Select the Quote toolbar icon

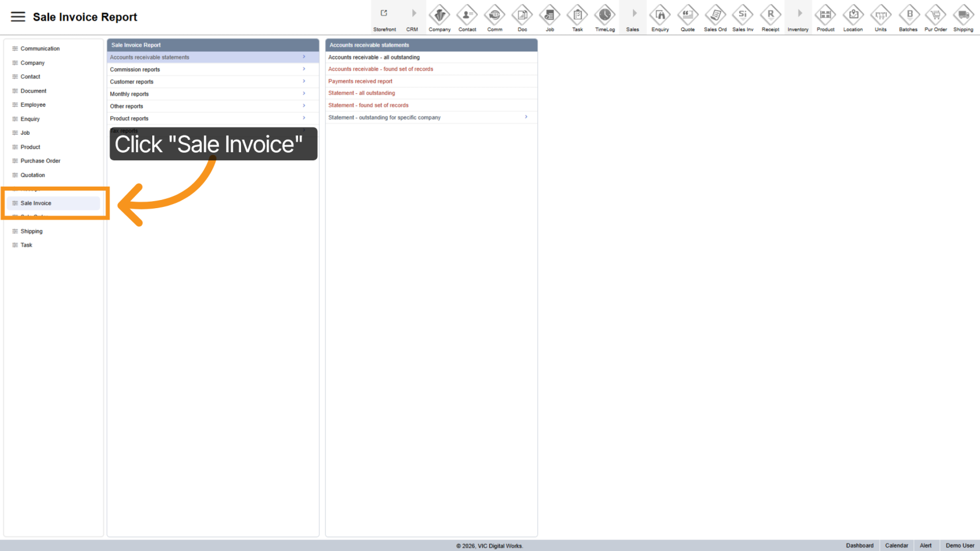[688, 15]
